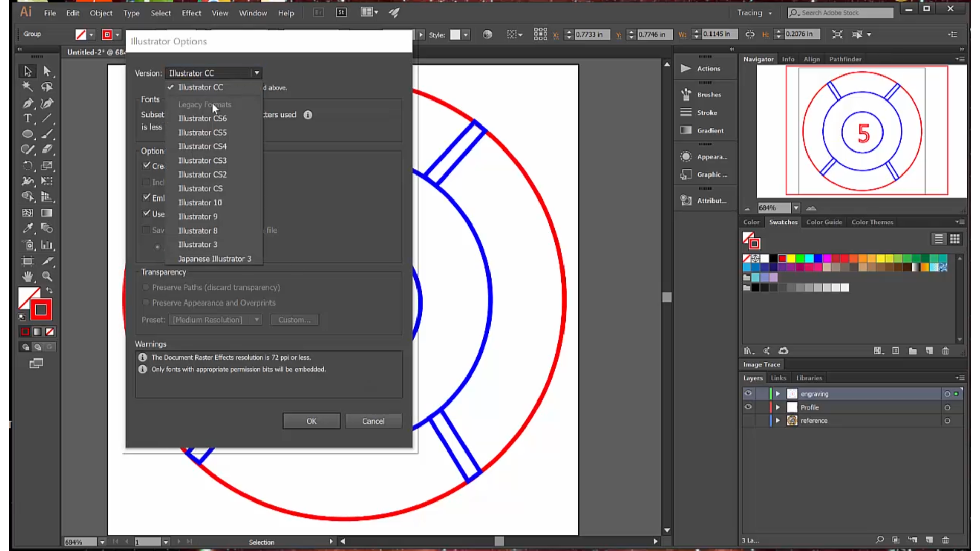Image resolution: width=980 pixels, height=551 pixels.
Task: Open the Tracing workspace dropdown
Action: [754, 13]
